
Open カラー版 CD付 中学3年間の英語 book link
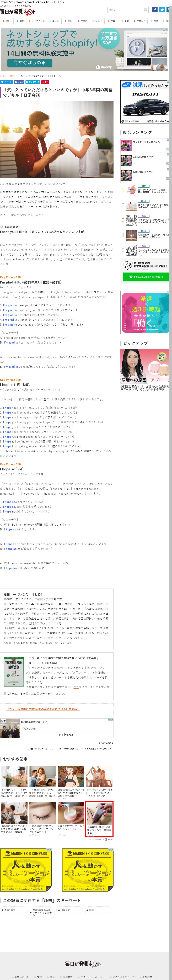coord(42,709)
